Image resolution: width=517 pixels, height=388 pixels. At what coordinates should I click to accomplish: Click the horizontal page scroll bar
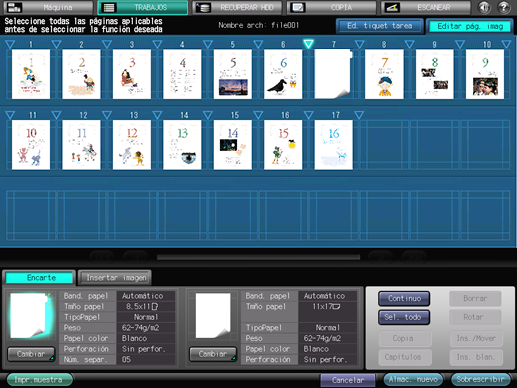(x=258, y=257)
